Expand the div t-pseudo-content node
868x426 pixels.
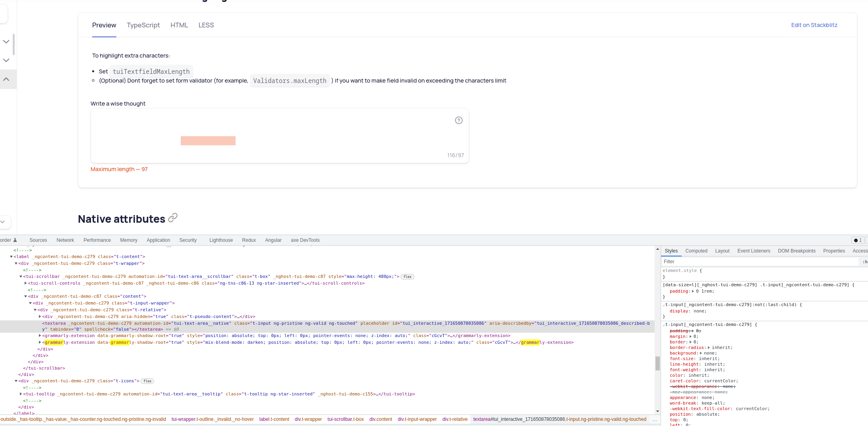[40, 316]
